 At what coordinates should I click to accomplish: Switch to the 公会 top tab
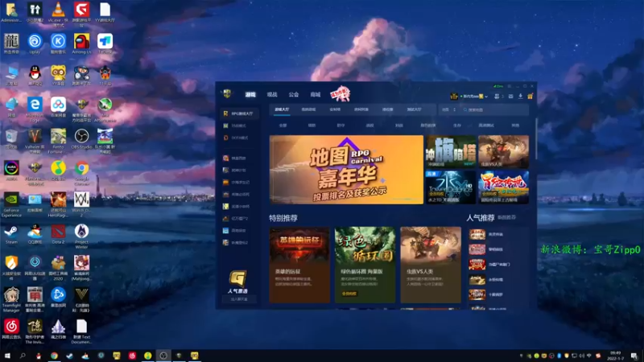pyautogui.click(x=294, y=94)
